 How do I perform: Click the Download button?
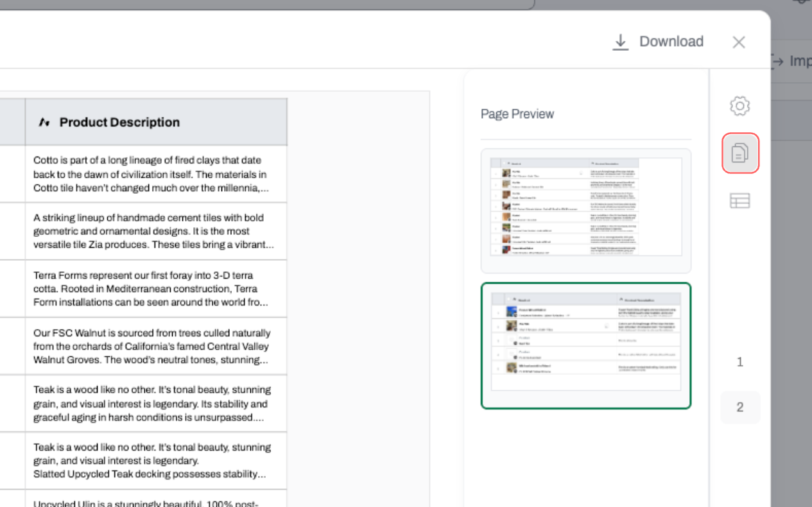click(659, 42)
